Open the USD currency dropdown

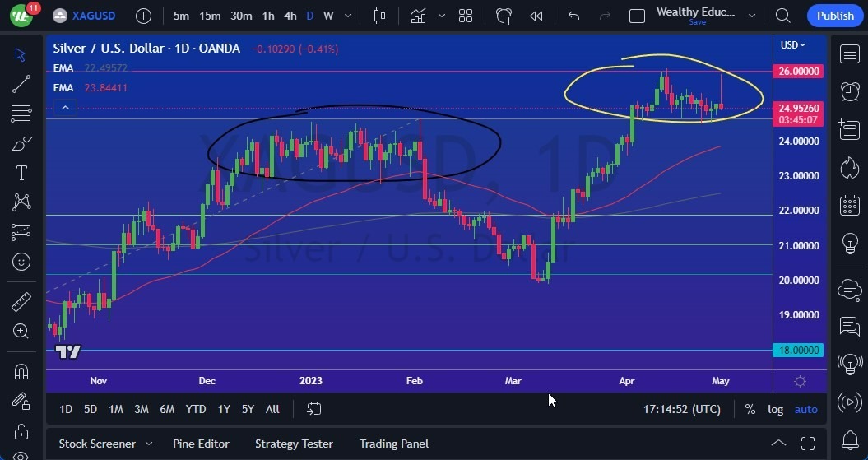coord(792,44)
